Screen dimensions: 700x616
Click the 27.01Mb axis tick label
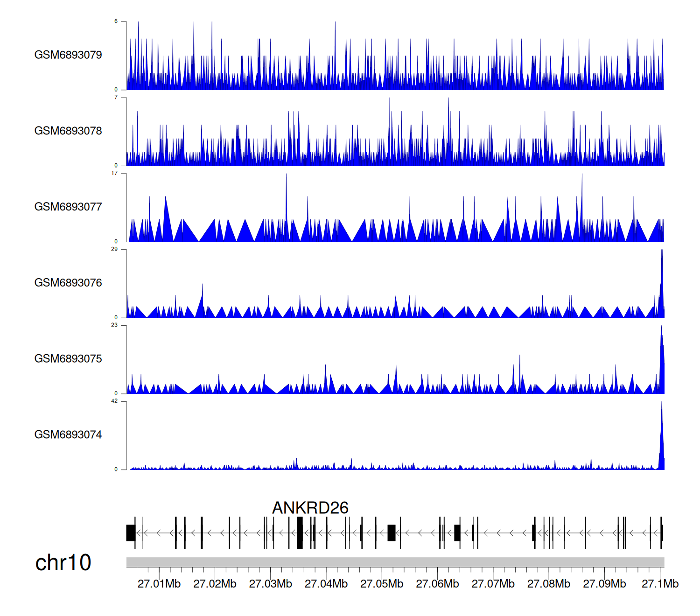[159, 584]
